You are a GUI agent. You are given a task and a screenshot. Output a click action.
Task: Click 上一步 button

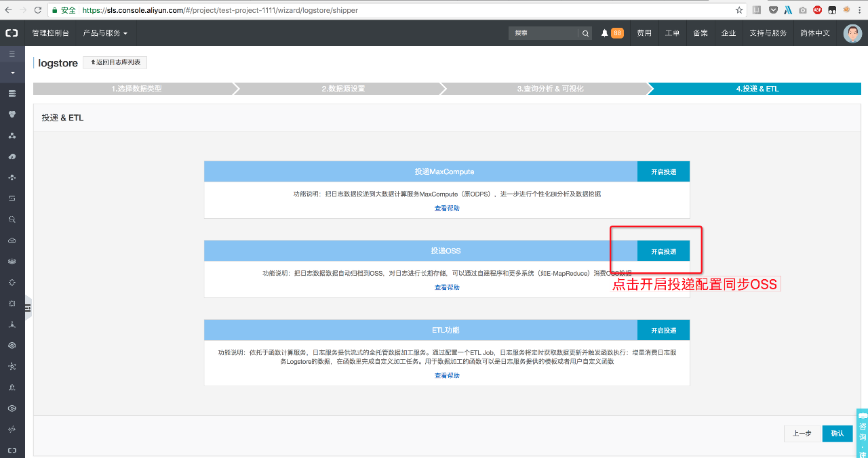tap(802, 434)
